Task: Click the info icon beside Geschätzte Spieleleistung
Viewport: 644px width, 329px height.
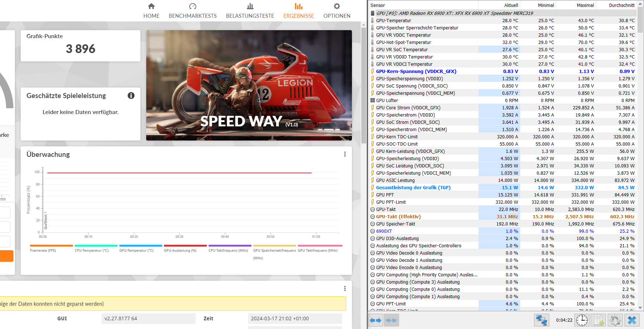Action: 131,96
